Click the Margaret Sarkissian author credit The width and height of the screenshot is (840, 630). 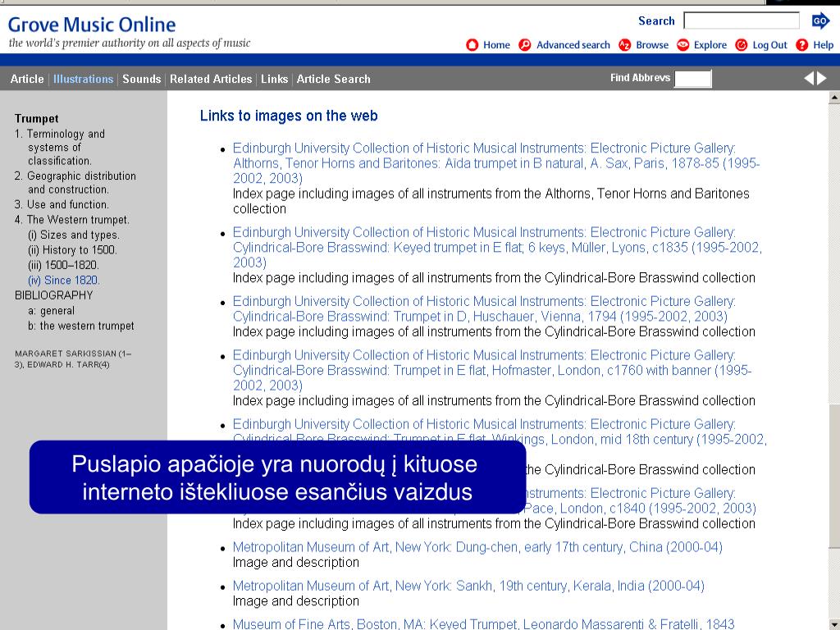(x=73, y=359)
